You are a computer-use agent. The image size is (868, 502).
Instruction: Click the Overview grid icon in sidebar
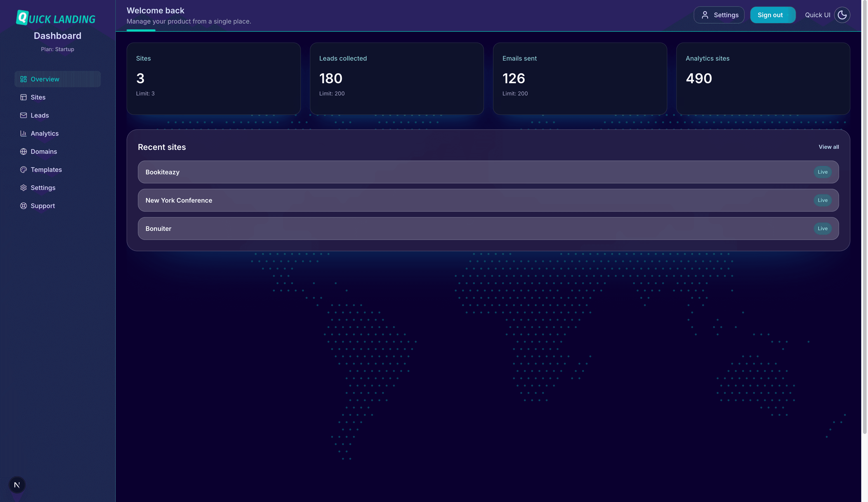tap(24, 79)
